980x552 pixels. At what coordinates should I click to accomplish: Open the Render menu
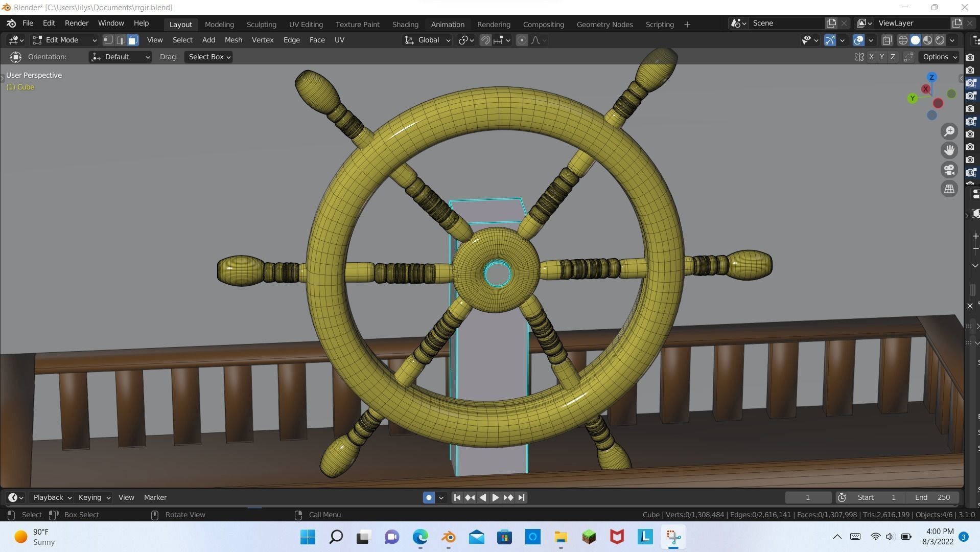[x=77, y=24]
